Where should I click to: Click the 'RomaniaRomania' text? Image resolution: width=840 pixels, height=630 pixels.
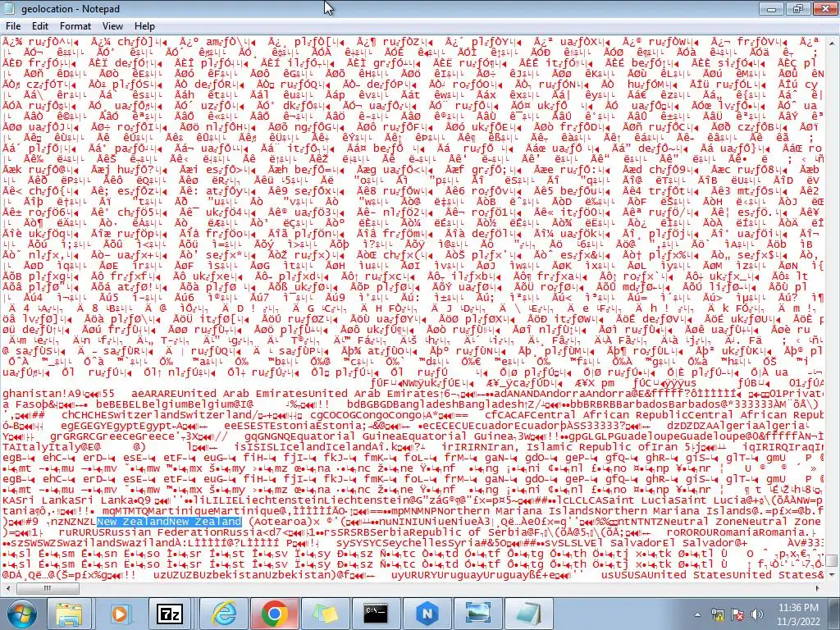(760, 532)
